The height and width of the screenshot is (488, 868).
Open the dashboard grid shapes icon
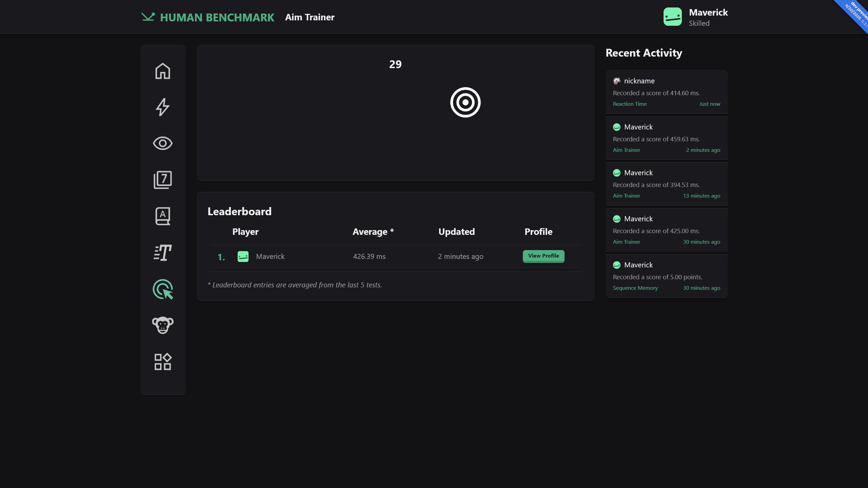point(163,362)
